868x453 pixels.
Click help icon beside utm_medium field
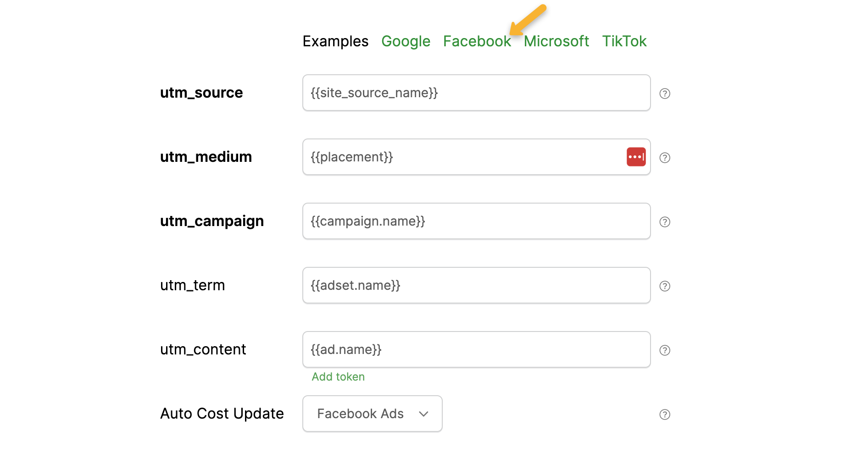pos(664,158)
